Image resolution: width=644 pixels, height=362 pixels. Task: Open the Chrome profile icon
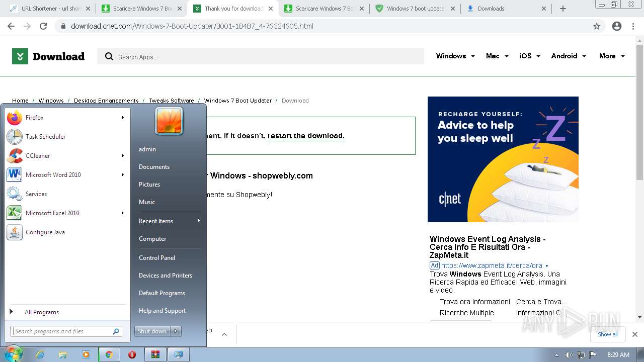click(x=617, y=26)
